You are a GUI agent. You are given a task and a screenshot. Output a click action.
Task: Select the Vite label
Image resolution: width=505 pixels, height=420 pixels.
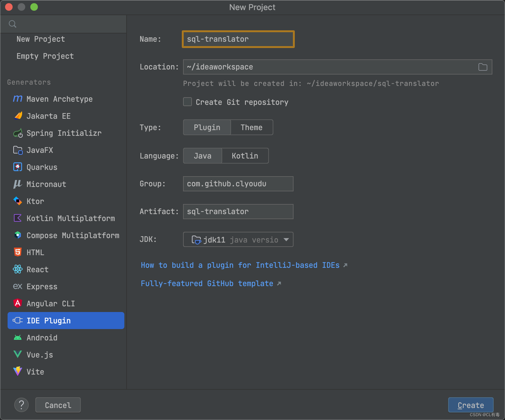[35, 372]
